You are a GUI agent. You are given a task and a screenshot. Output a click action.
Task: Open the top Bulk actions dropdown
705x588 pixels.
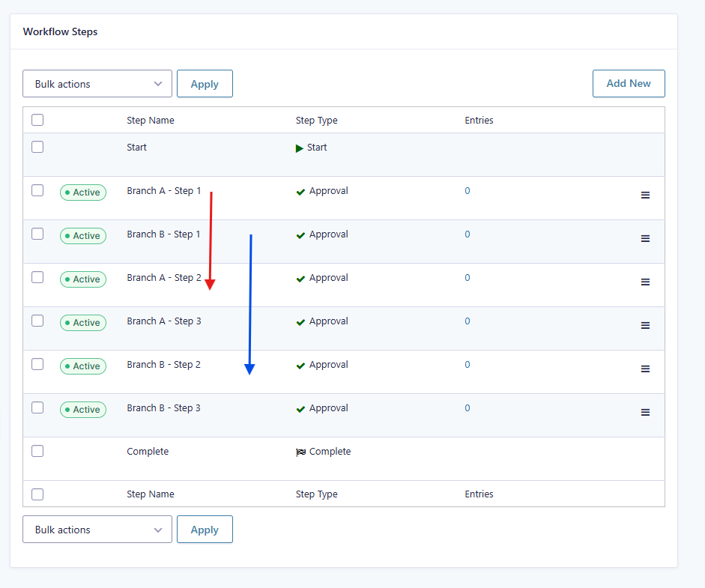[97, 83]
